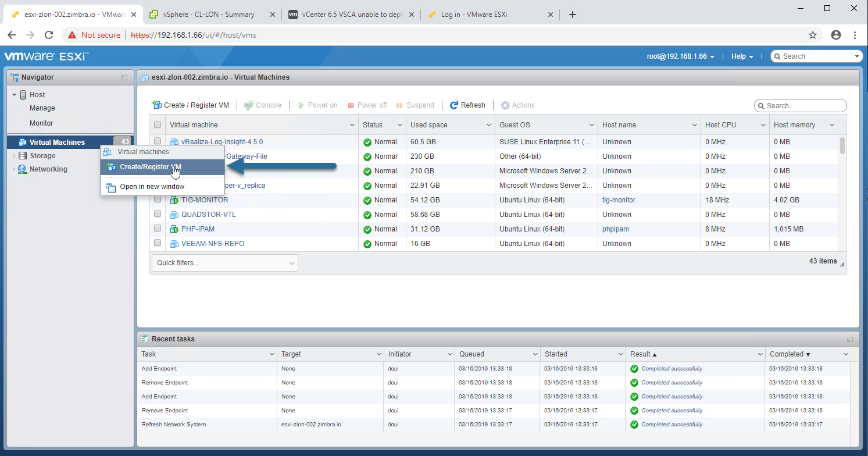868x456 pixels.
Task: Open the Guest OS column menu arrow
Action: (x=592, y=125)
